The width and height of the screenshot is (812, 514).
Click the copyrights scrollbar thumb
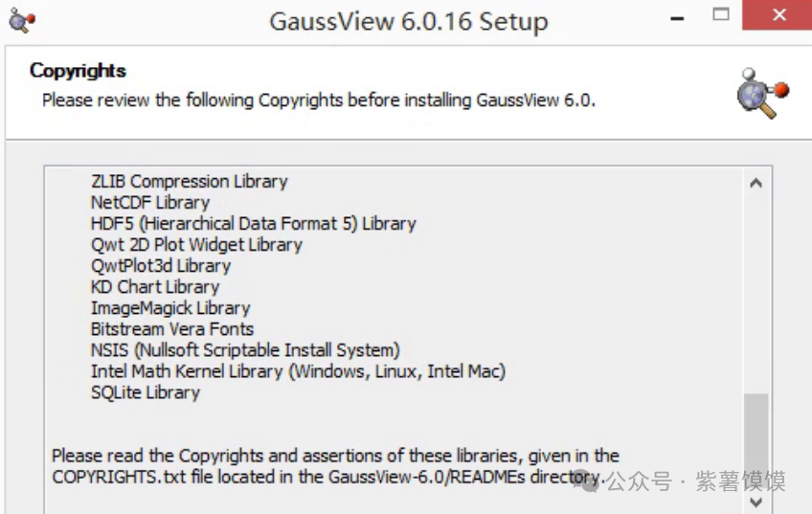756,440
